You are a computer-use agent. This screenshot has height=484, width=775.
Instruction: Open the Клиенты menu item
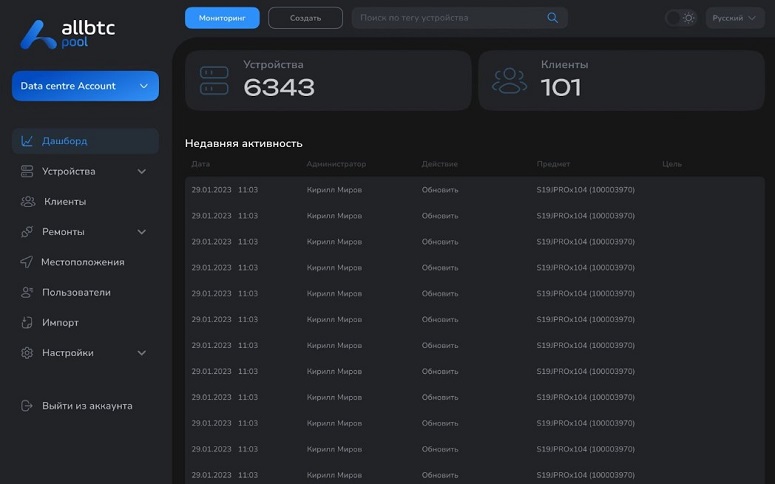coord(65,202)
